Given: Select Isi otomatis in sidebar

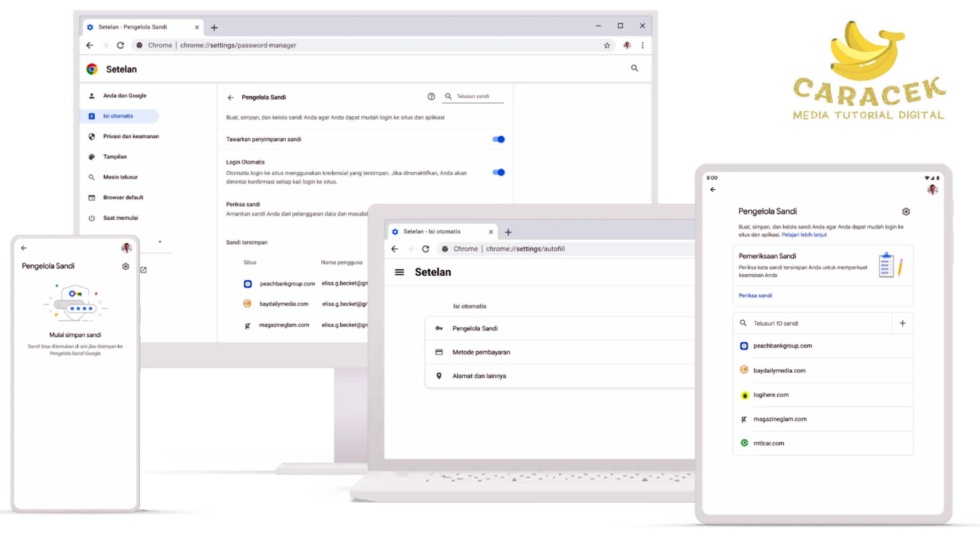Looking at the screenshot, I should (119, 116).
